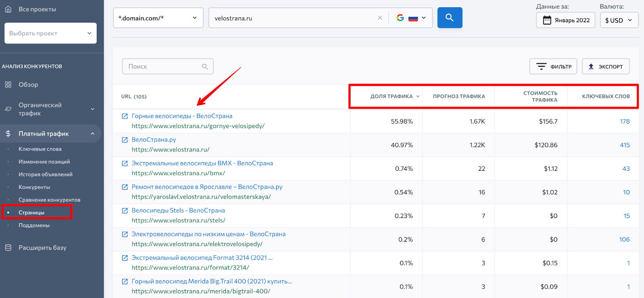
Task: Click keyword count 178 link
Action: (625, 121)
